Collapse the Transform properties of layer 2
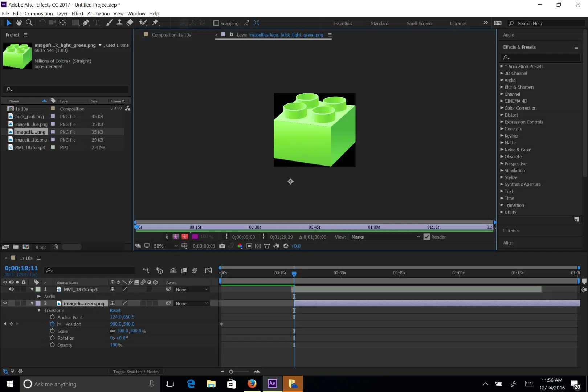 (39, 310)
